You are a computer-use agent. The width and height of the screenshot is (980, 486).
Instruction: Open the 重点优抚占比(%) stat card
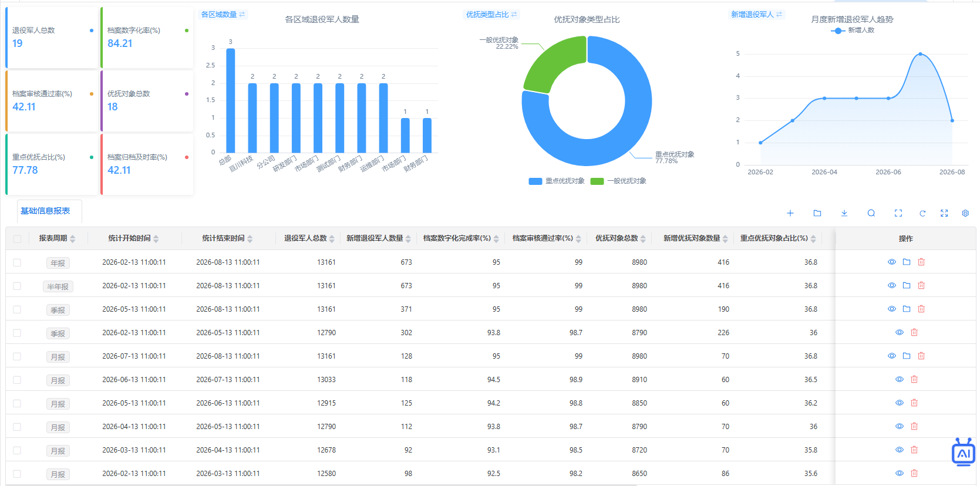(52, 164)
